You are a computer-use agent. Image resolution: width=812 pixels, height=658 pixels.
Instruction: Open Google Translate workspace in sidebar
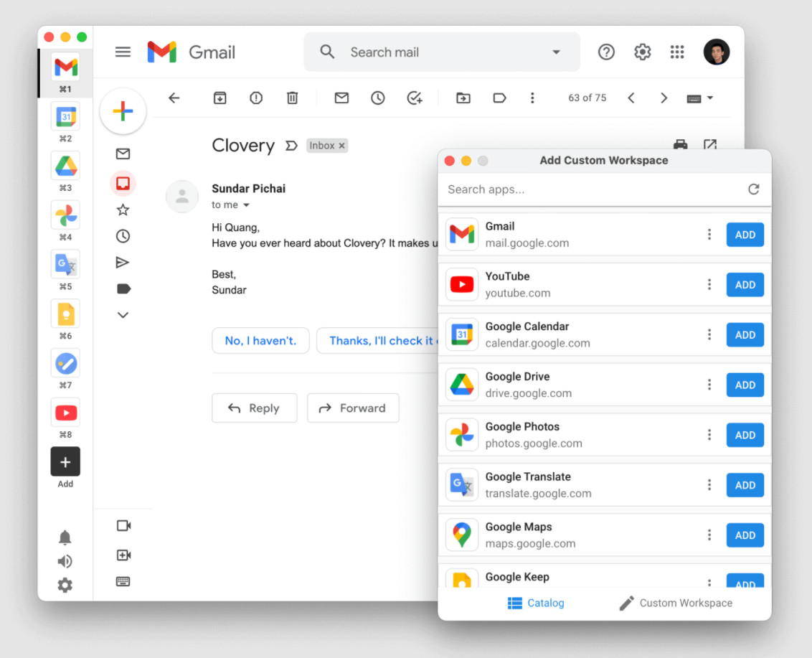point(66,264)
